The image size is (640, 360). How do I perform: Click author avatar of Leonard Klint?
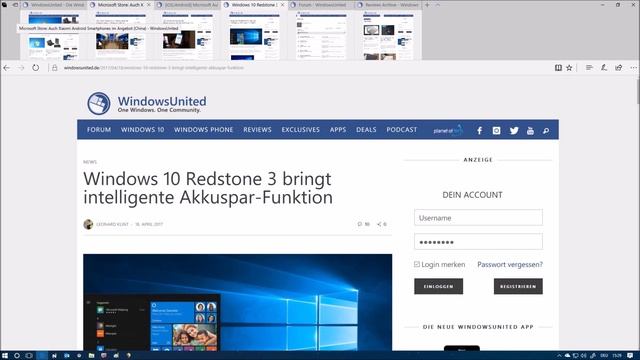pos(88,224)
